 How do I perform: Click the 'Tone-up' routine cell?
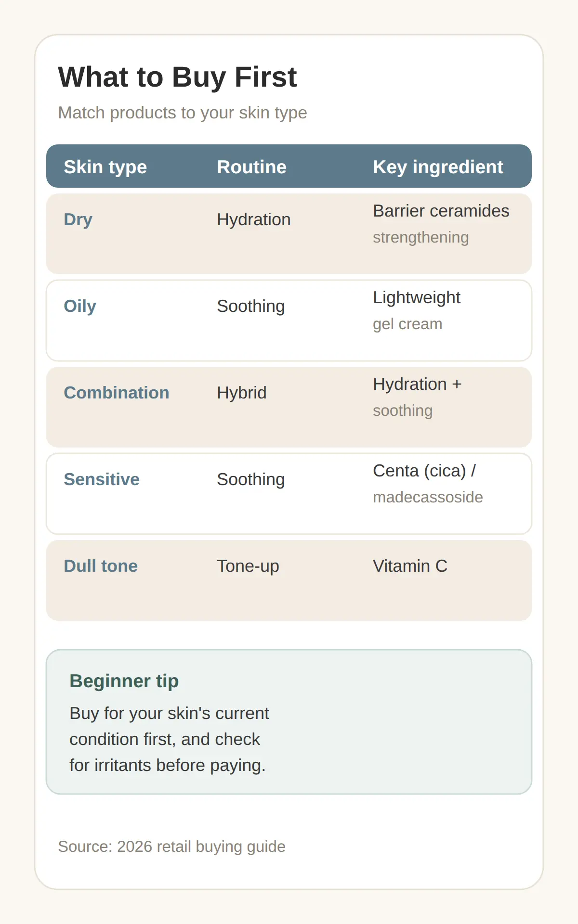click(248, 566)
